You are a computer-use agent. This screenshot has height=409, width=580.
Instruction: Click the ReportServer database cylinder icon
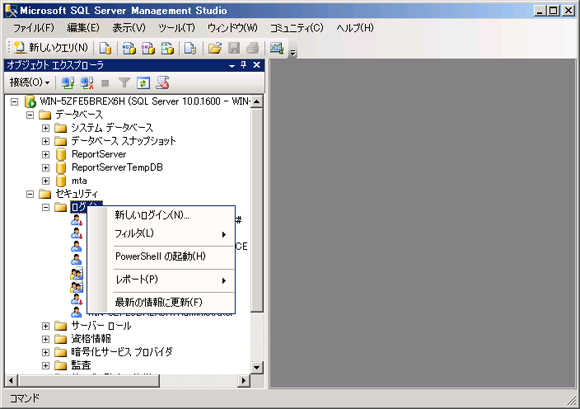61,154
